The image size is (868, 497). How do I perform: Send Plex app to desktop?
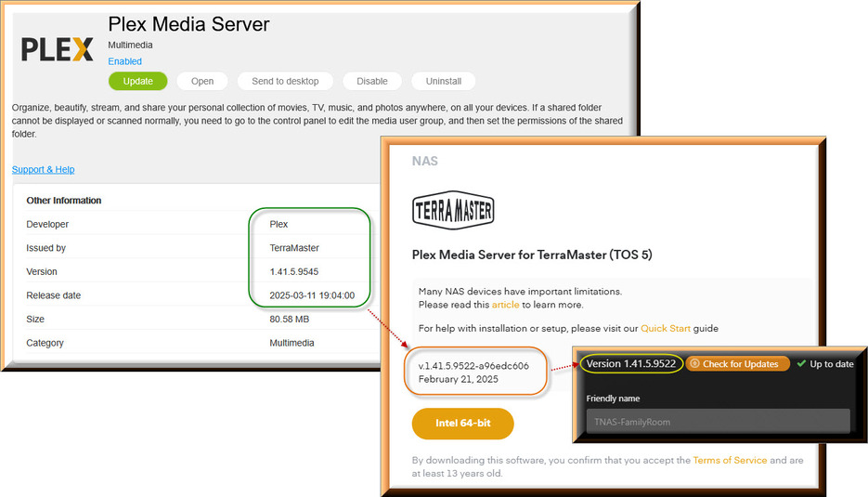[x=285, y=81]
